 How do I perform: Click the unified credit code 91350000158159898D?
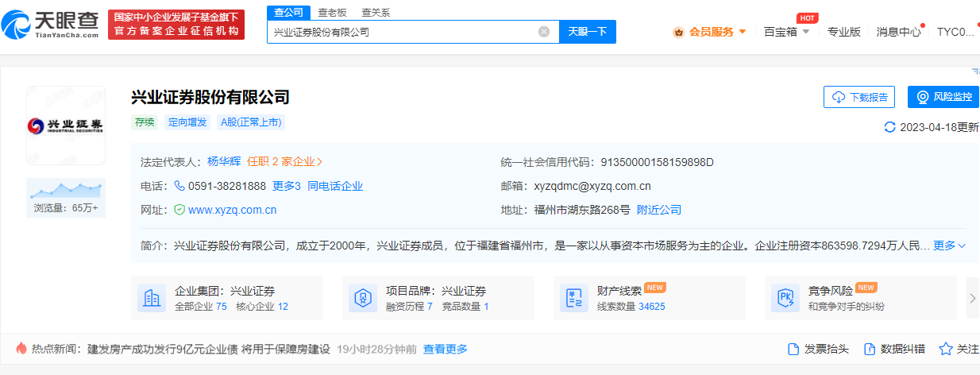pos(657,162)
